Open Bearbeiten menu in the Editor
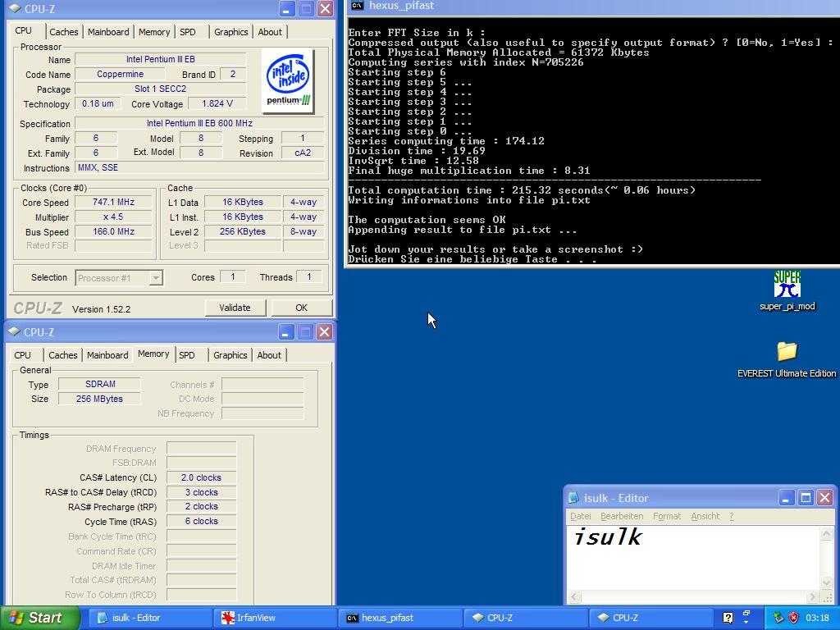Viewport: 840px width, 630px height. pos(622,516)
